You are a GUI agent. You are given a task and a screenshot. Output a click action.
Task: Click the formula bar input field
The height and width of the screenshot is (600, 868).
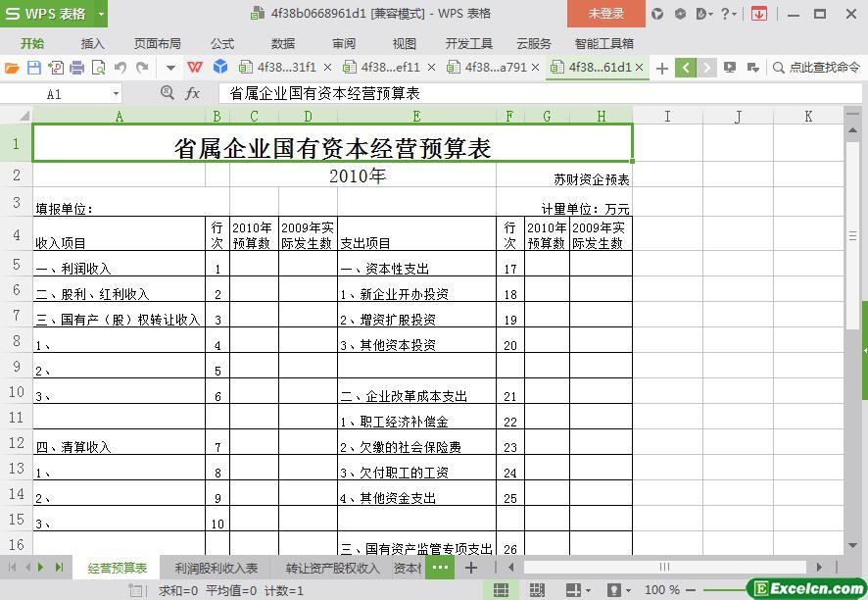[x=529, y=93]
